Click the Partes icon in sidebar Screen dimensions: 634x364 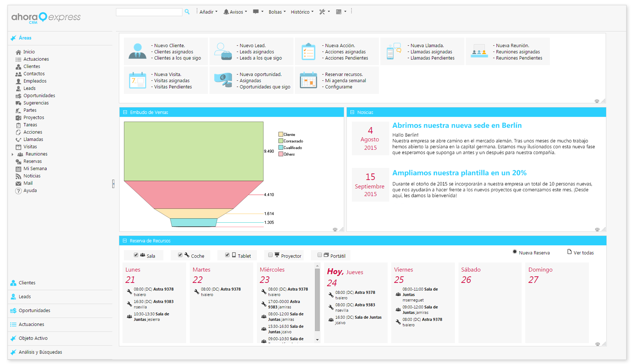(18, 110)
